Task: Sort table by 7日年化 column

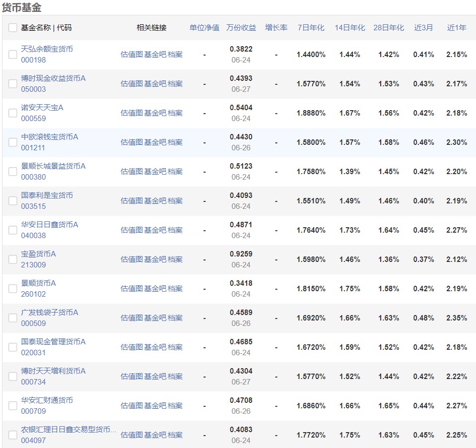Action: pyautogui.click(x=310, y=28)
